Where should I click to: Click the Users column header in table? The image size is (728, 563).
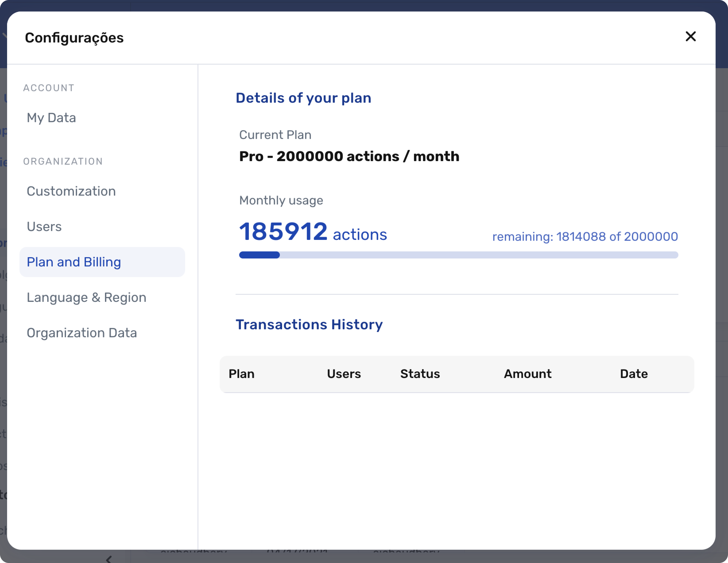(344, 374)
